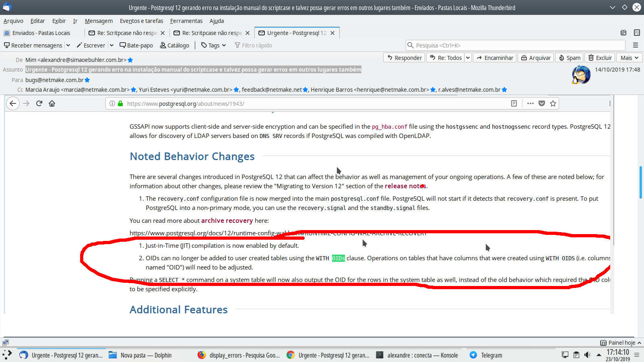Click the embedded browser back arrow

[x=13, y=103]
